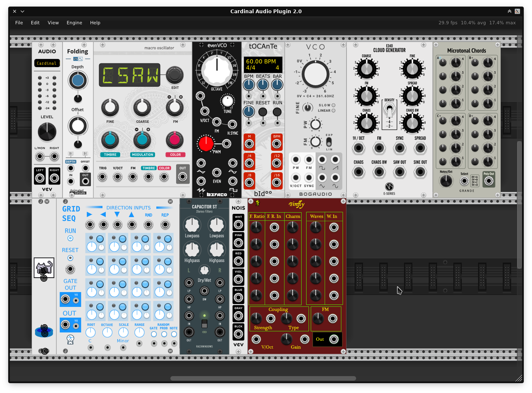Toggle the RUN button on Grid Seq
Image resolution: width=532 pixels, height=393 pixels.
(70, 238)
